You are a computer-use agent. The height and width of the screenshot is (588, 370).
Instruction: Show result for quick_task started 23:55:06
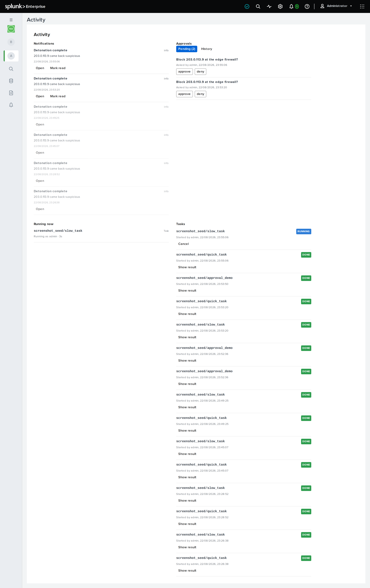coord(187,267)
